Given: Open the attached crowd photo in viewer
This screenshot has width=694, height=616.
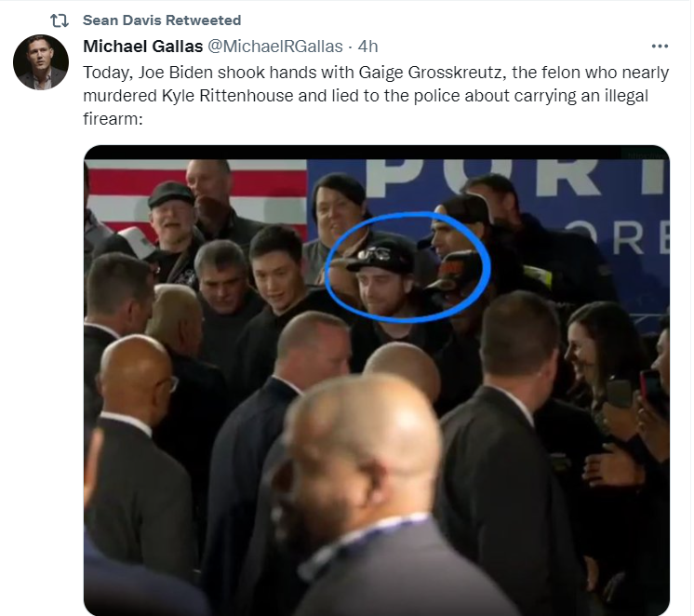Looking at the screenshot, I should [377, 381].
